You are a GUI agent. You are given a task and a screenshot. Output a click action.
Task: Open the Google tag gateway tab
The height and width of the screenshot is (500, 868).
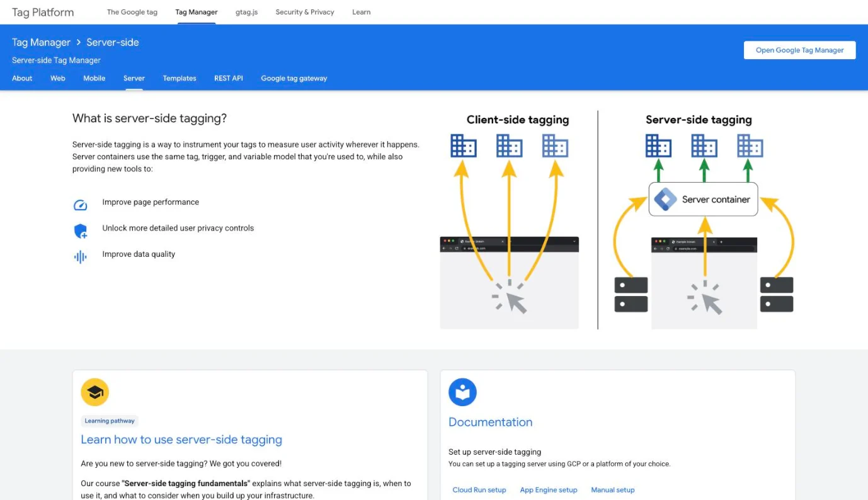[294, 78]
